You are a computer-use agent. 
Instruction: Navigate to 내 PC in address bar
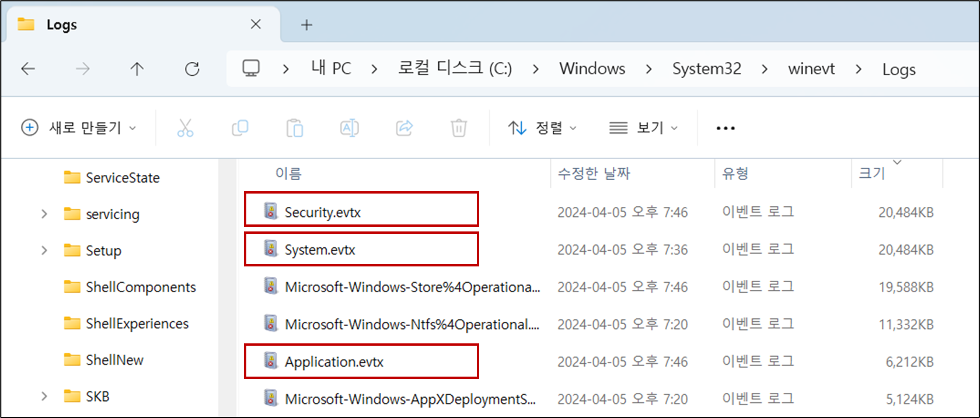331,69
